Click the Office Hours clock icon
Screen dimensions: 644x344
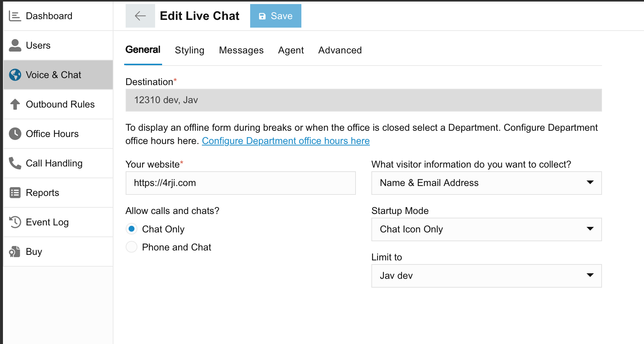[x=15, y=134]
